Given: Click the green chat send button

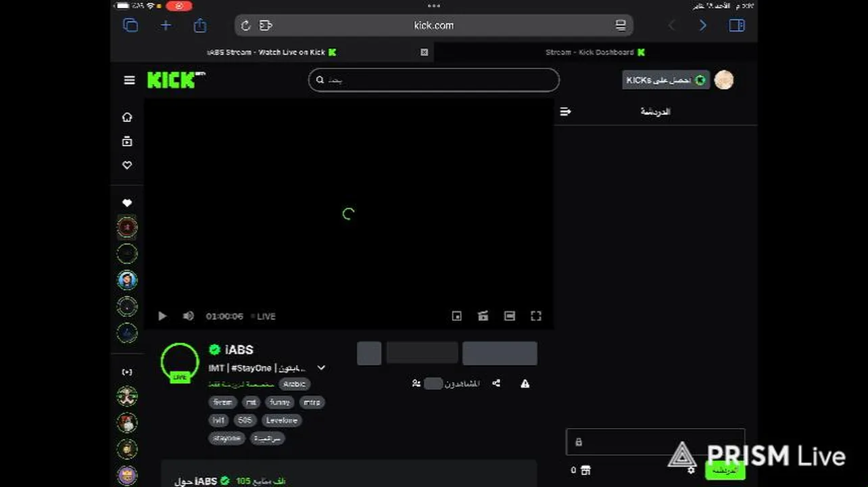Looking at the screenshot, I should tap(725, 470).
